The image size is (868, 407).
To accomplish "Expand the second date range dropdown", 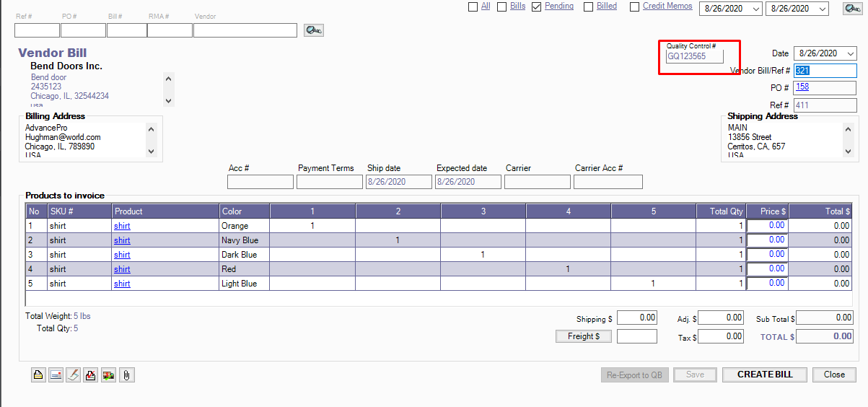I will 823,9.
